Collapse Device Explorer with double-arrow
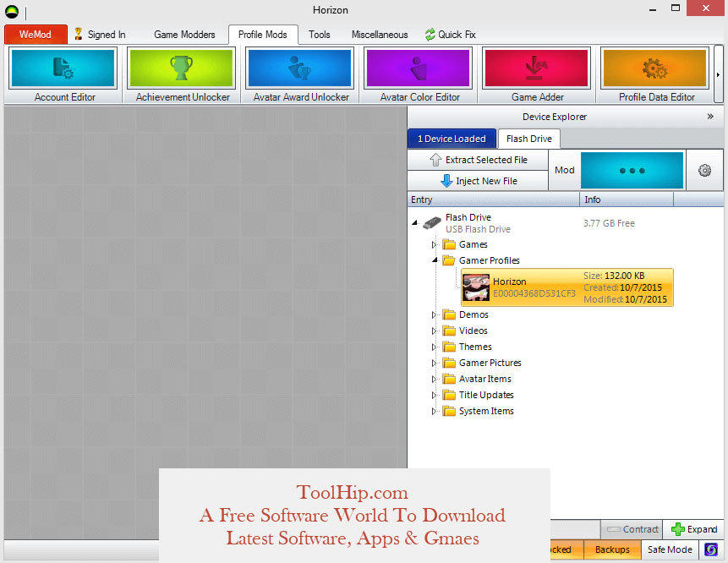728x563 pixels. [710, 117]
